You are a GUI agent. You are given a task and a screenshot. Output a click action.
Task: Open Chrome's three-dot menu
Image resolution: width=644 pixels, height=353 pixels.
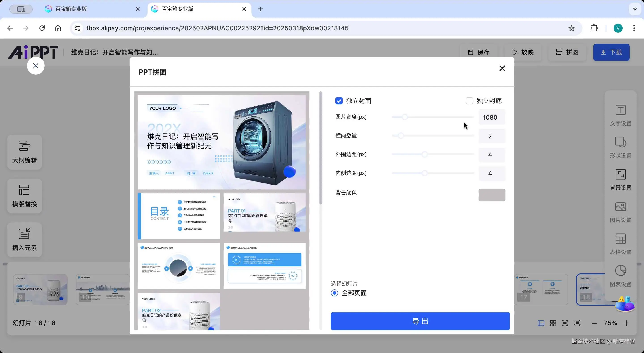(x=634, y=28)
